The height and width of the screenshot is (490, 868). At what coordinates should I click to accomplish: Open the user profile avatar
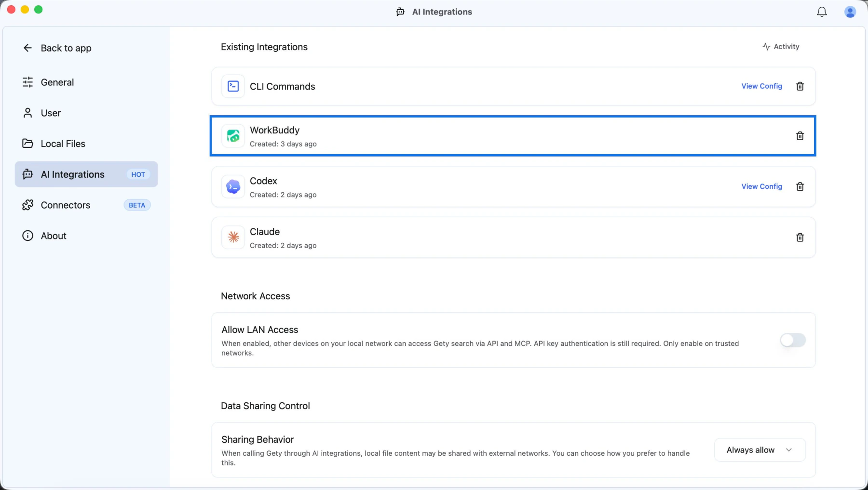[x=850, y=12]
